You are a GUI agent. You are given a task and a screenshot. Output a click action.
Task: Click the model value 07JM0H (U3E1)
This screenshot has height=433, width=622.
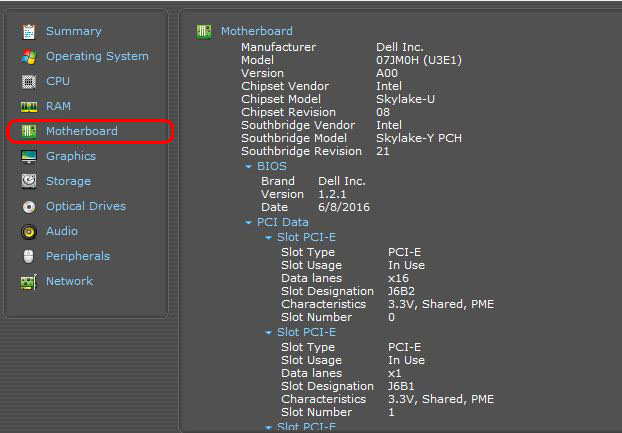(x=419, y=60)
